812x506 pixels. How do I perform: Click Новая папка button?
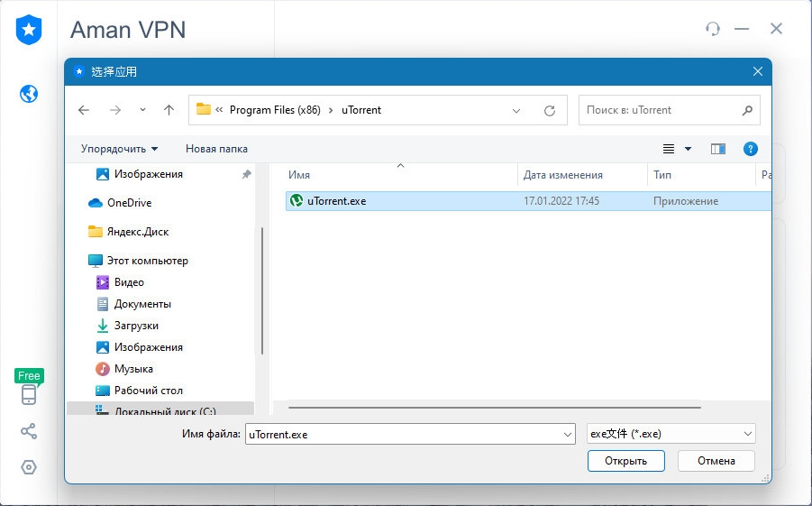216,149
